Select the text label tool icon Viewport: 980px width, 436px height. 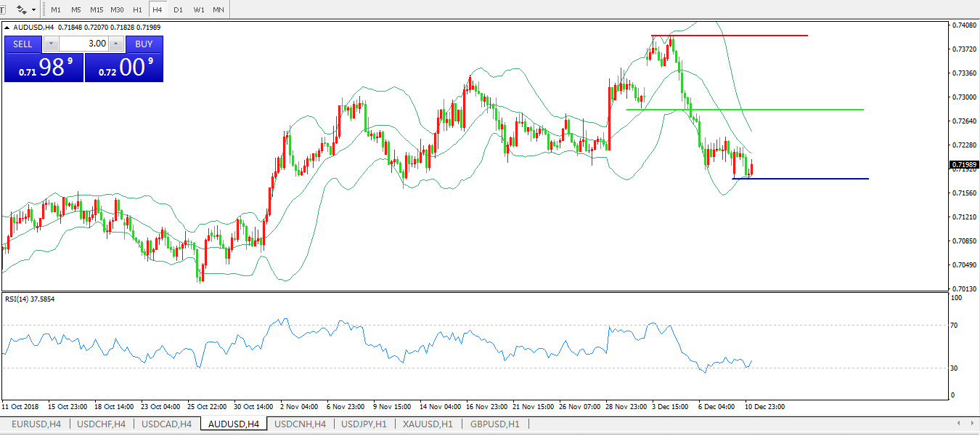click(3, 10)
